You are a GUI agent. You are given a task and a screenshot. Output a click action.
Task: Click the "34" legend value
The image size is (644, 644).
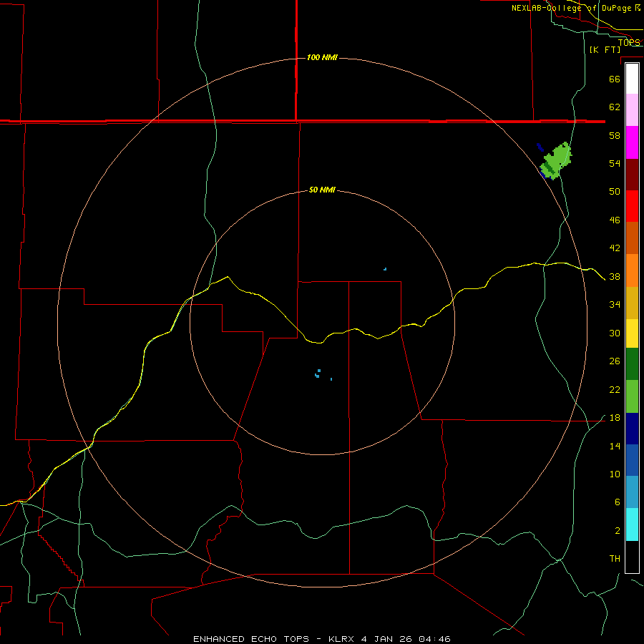pos(615,305)
